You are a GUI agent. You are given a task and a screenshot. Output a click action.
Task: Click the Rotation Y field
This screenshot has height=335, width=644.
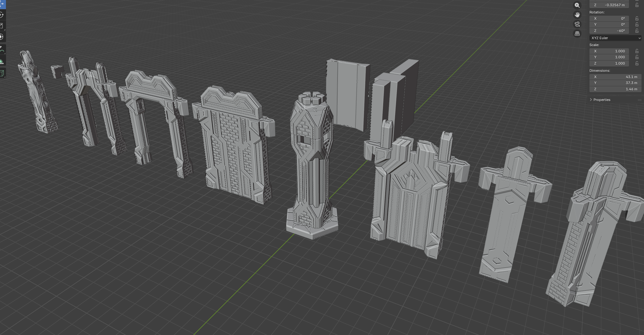pos(609,24)
